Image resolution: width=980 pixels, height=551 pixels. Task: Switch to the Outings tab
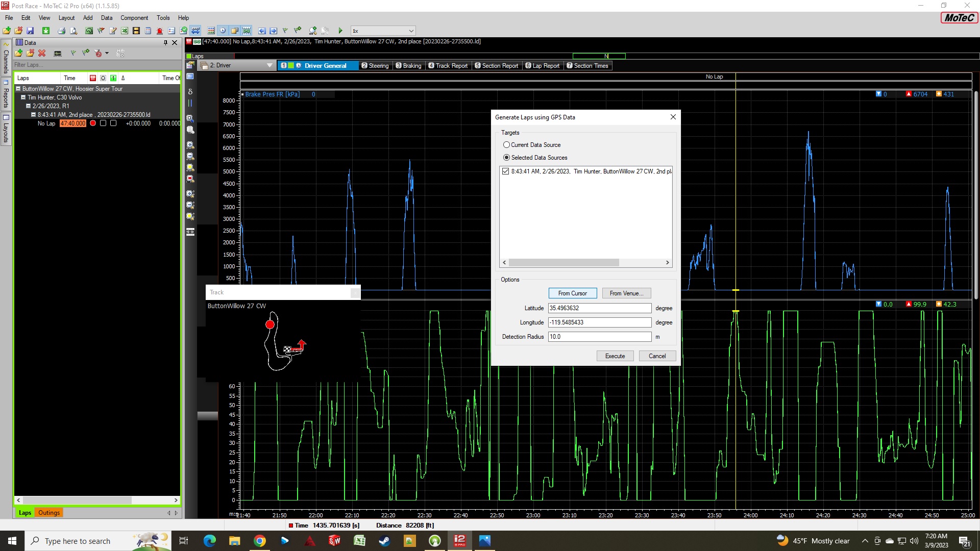click(49, 513)
